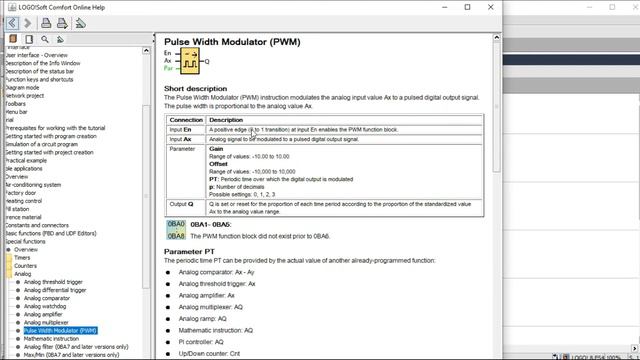Open 'User interface - Overview' topic
This screenshot has height=360, width=640.
pos(36,55)
